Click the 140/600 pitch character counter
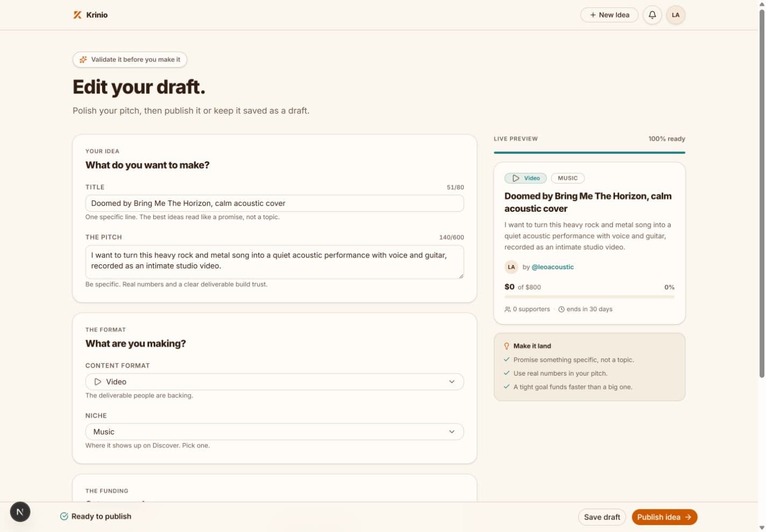766x532 pixels. coord(452,238)
